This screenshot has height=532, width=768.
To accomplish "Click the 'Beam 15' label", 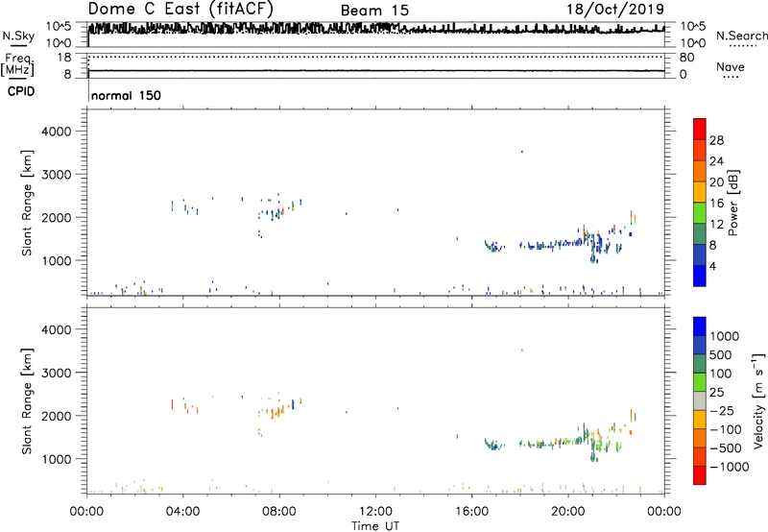I will 374,11.
